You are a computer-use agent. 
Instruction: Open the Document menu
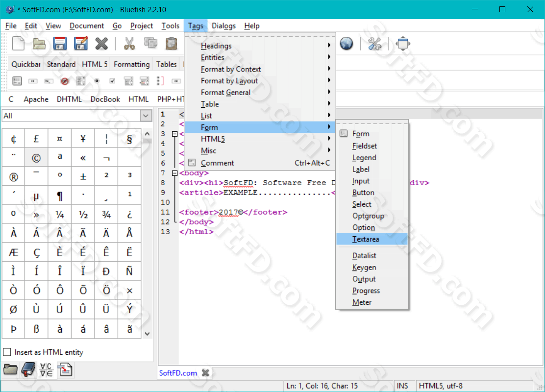(87, 25)
